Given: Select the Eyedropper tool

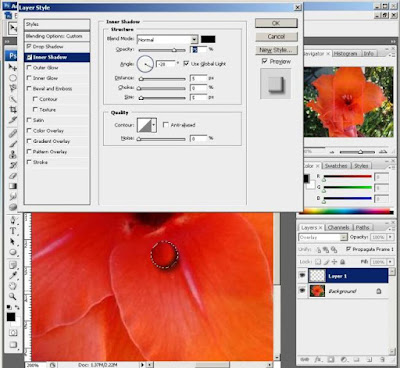Looking at the screenshot, I should click(13, 275).
